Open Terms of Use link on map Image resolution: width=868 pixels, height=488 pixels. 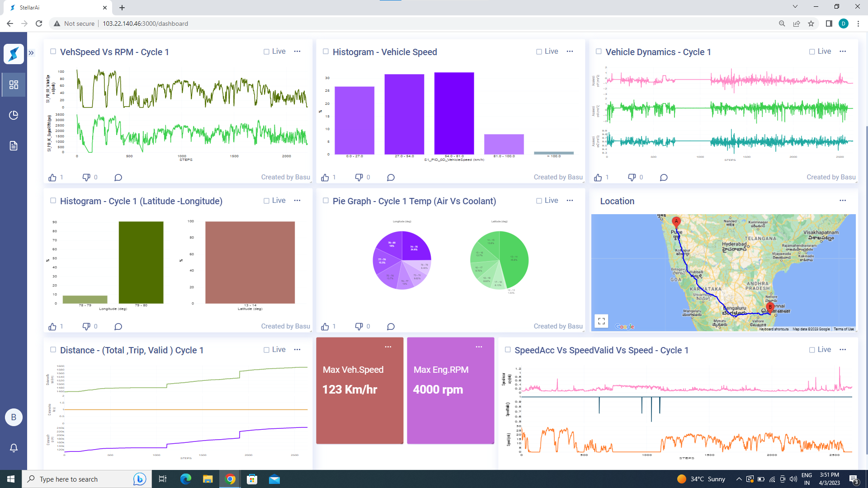click(x=844, y=329)
